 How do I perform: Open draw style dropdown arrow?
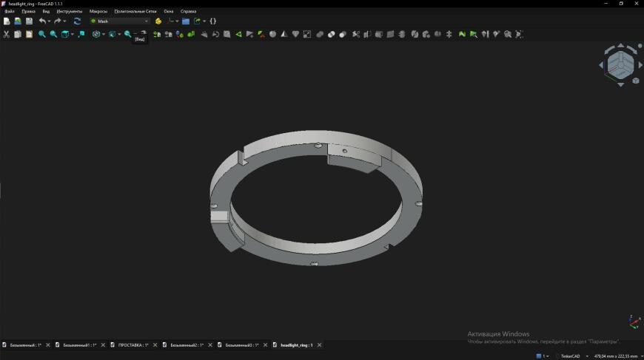(x=104, y=35)
